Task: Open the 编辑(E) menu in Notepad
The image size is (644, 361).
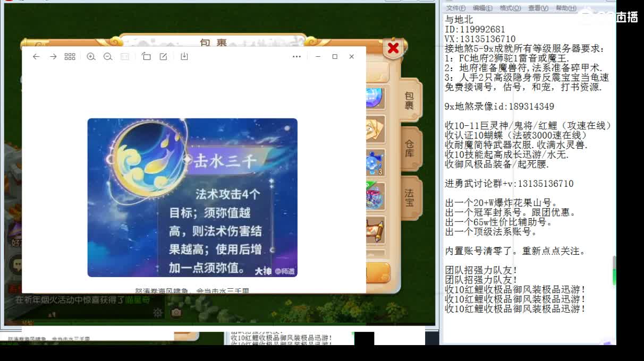Action: click(482, 8)
